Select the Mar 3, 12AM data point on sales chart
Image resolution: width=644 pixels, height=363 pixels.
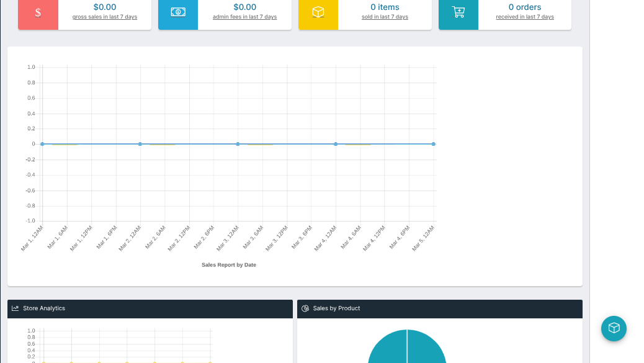click(238, 144)
